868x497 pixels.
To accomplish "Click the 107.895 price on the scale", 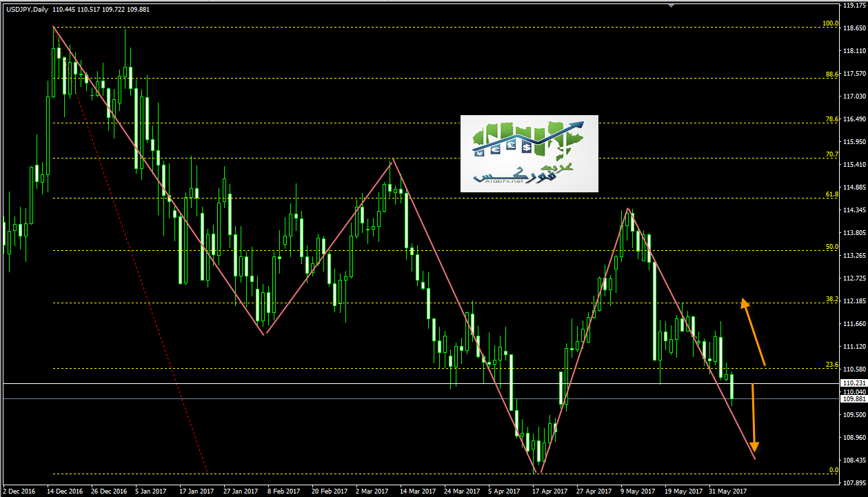I will coord(855,483).
